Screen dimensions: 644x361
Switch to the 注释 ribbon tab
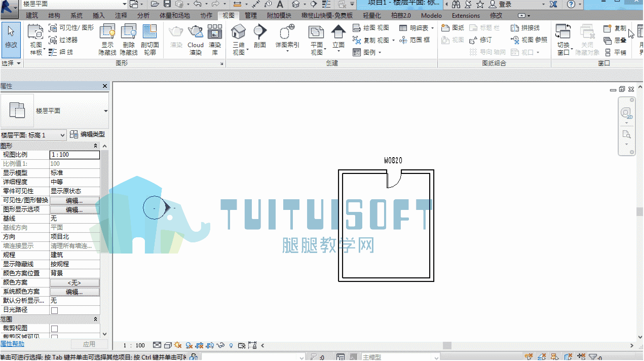121,16
